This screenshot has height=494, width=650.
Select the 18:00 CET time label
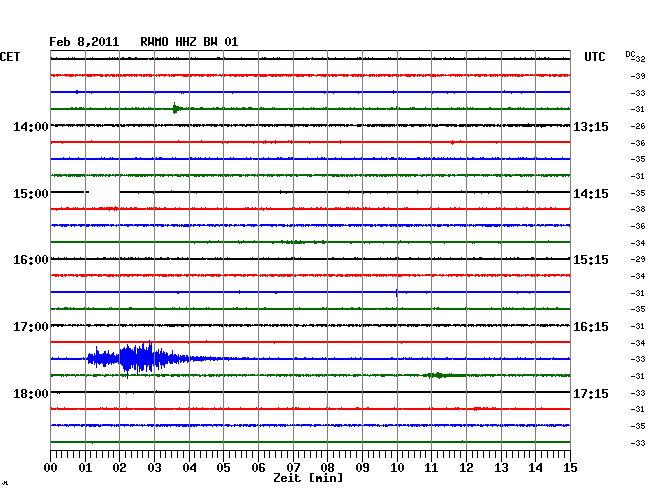coord(31,393)
